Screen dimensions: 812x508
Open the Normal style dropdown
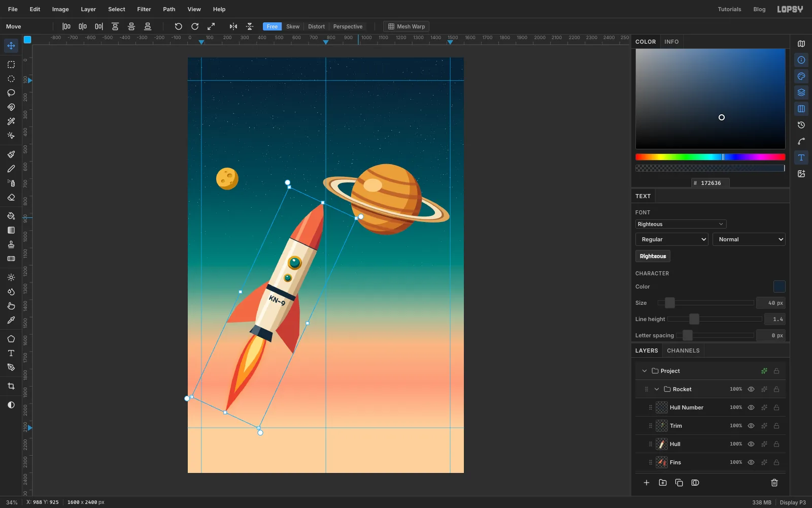tap(749, 239)
